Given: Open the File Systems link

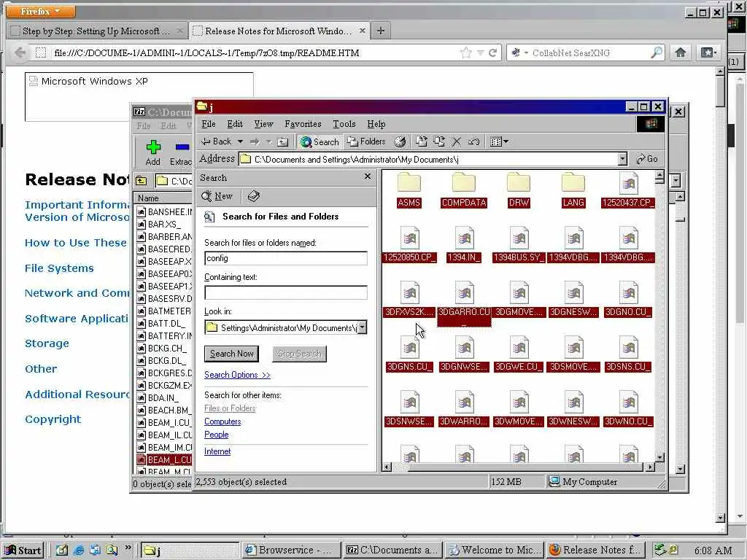Looking at the screenshot, I should tap(59, 268).
